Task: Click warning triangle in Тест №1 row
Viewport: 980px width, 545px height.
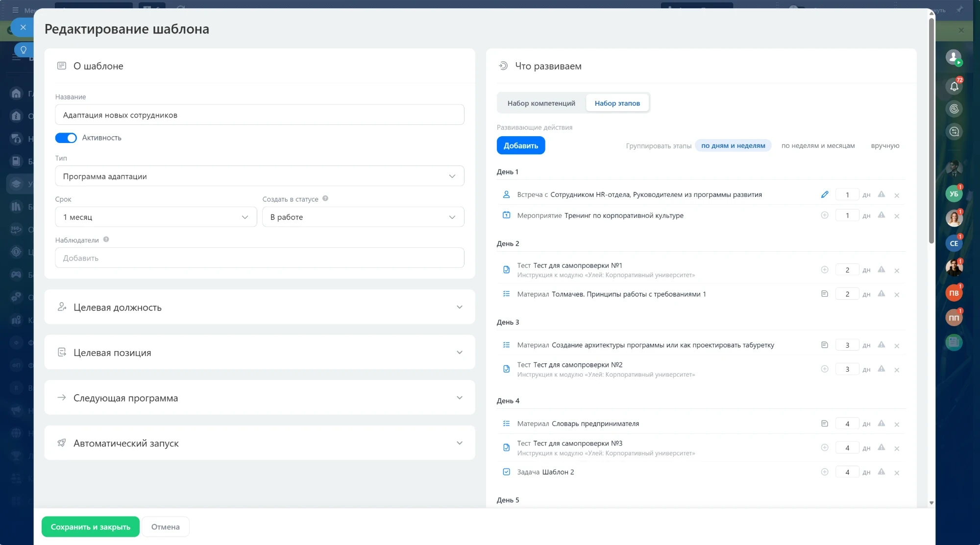Action: tap(881, 269)
